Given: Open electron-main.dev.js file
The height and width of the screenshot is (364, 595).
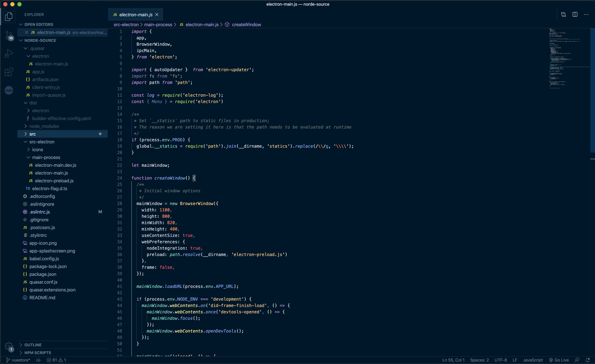Looking at the screenshot, I should click(x=63, y=165).
